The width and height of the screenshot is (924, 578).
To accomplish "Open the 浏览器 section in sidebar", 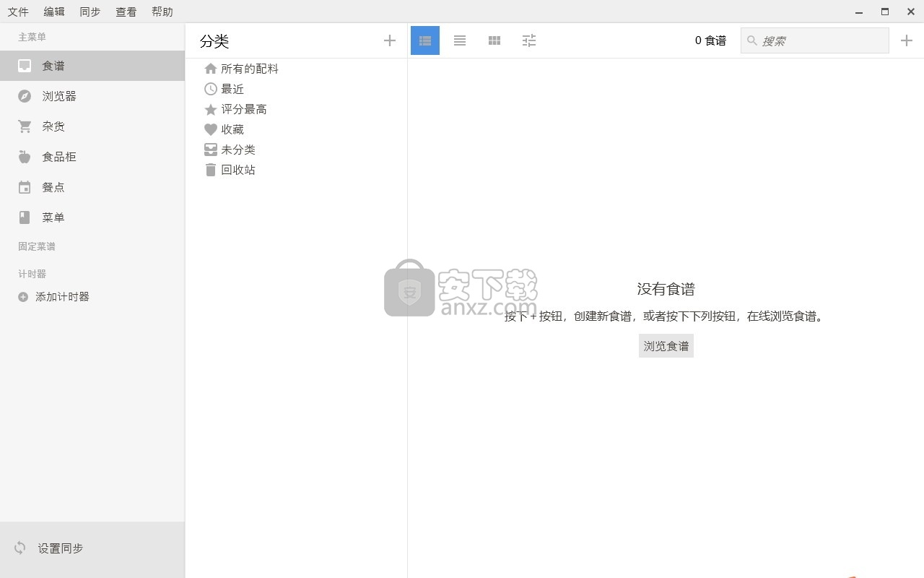I will 92,96.
